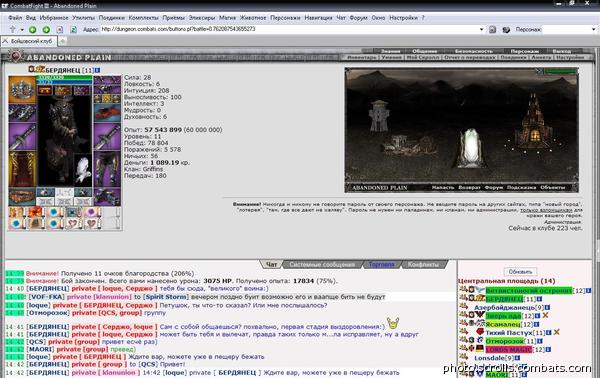600x378 pixels.
Task: Go forward with the green right arrow
Action: click(46, 29)
